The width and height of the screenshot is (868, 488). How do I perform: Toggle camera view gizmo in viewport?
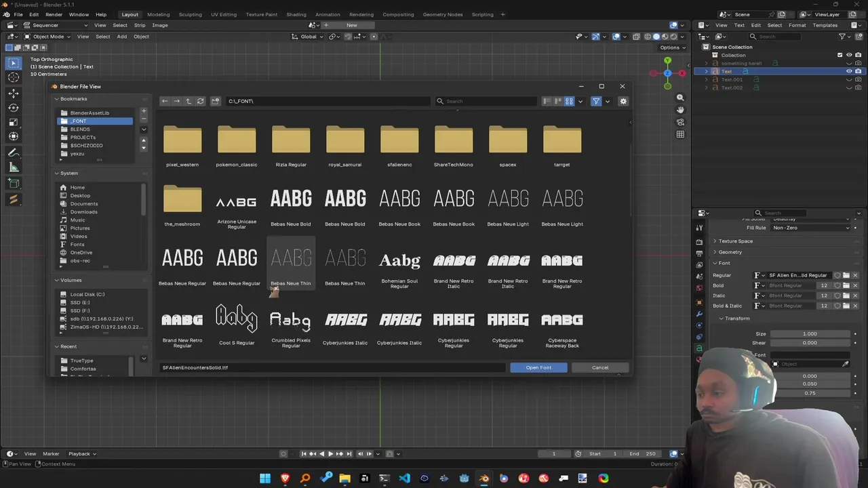click(680, 122)
